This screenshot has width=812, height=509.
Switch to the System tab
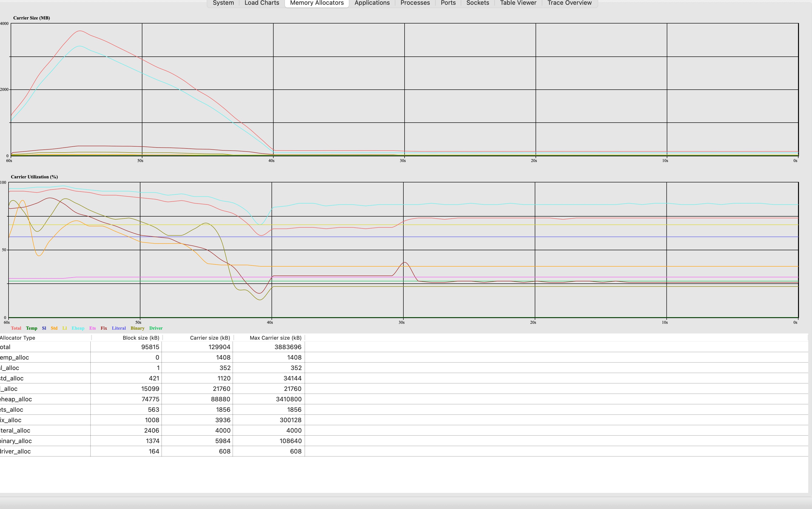coord(223,3)
